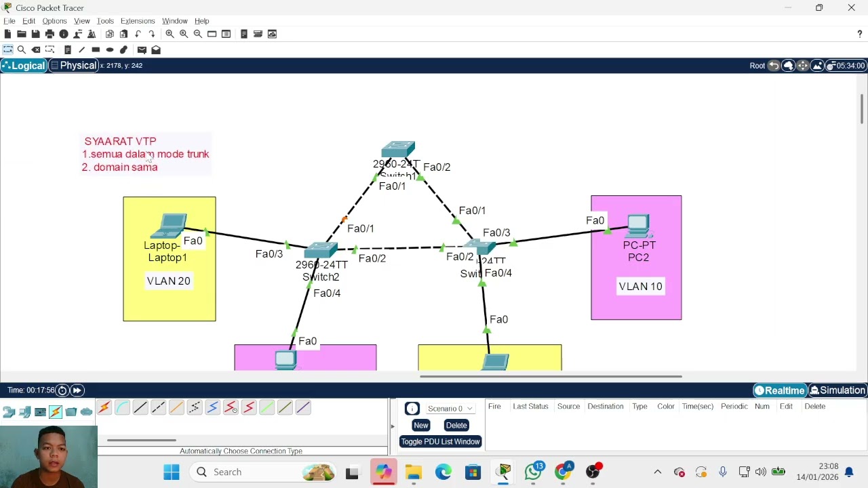Click the Save file toolbar icon
The image size is (868, 488).
click(x=35, y=34)
